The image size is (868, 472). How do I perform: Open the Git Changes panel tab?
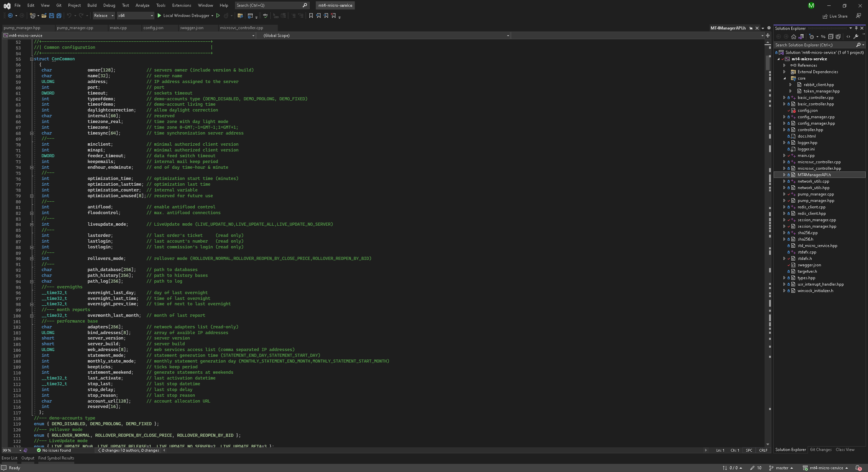click(821, 450)
